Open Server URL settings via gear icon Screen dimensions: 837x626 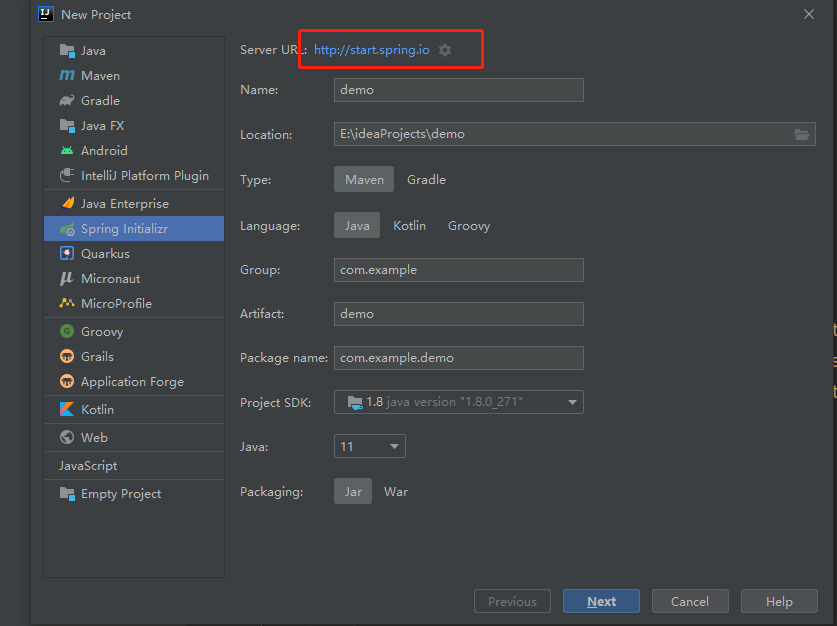444,49
